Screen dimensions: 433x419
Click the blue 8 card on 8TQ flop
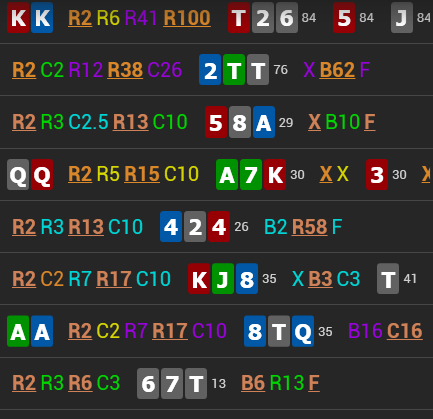coord(255,331)
